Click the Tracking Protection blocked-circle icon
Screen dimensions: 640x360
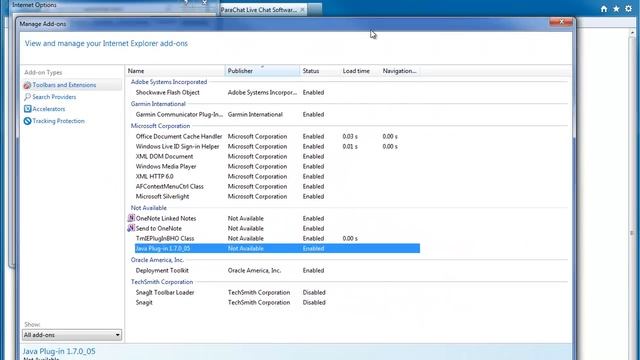click(x=27, y=121)
